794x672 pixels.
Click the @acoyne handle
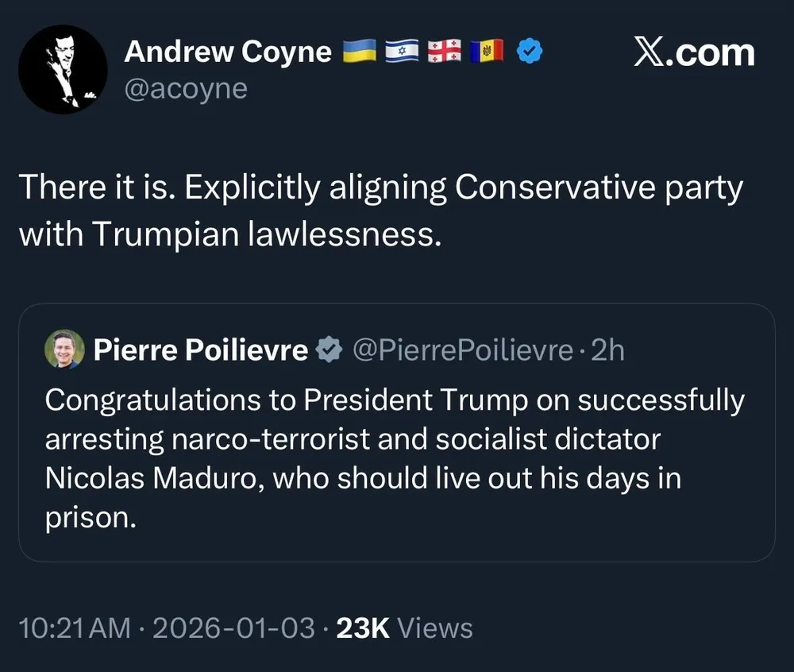click(x=186, y=88)
